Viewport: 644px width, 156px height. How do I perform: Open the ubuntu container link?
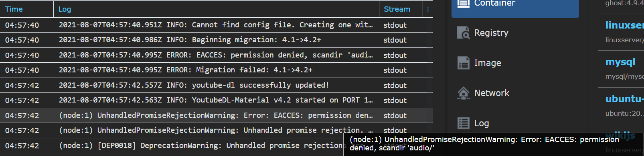(624, 99)
